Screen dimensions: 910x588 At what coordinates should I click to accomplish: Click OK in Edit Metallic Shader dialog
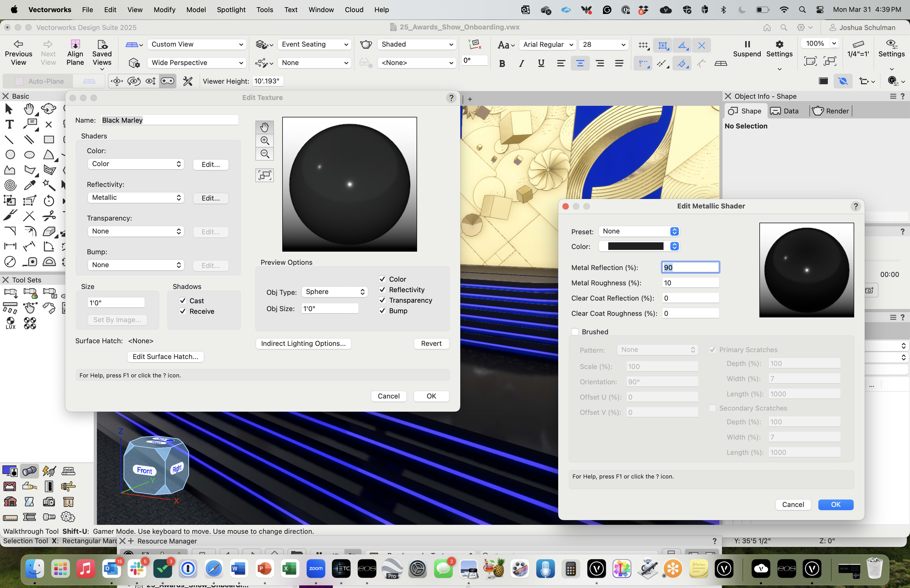click(835, 504)
